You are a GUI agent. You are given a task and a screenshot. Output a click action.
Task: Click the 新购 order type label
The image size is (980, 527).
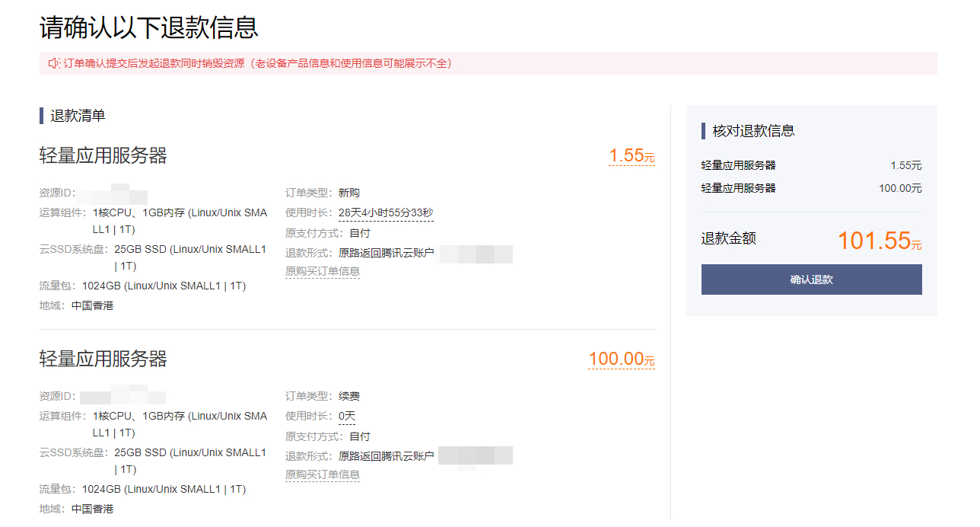pos(348,192)
